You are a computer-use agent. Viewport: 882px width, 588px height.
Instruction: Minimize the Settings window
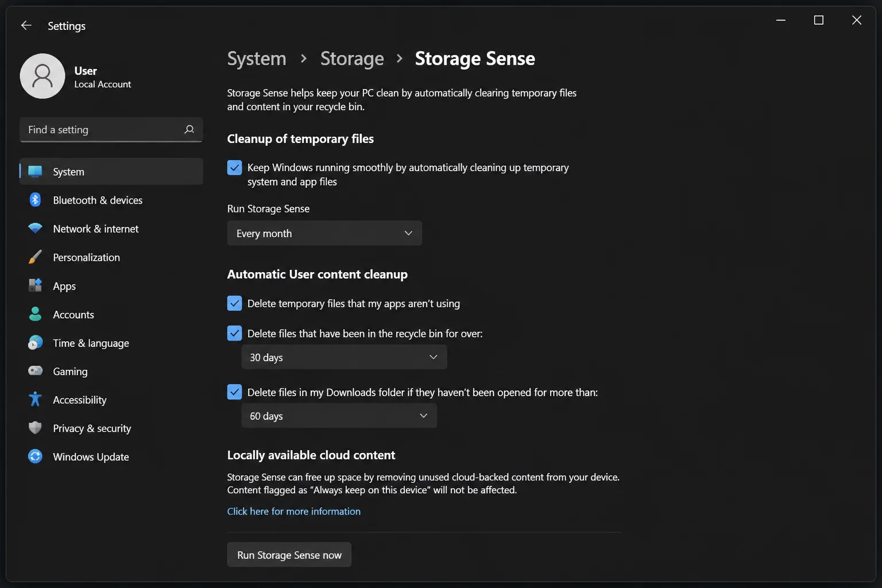[x=781, y=20]
